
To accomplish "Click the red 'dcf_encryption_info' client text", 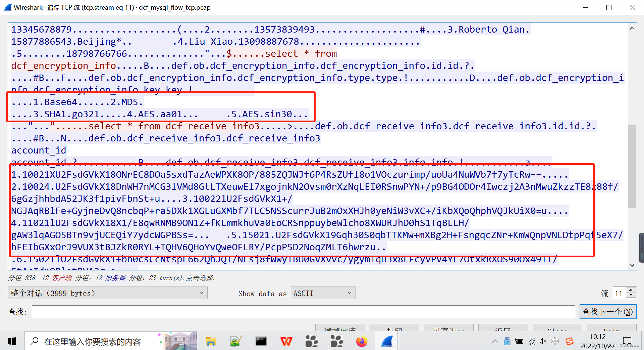I will coord(64,66).
